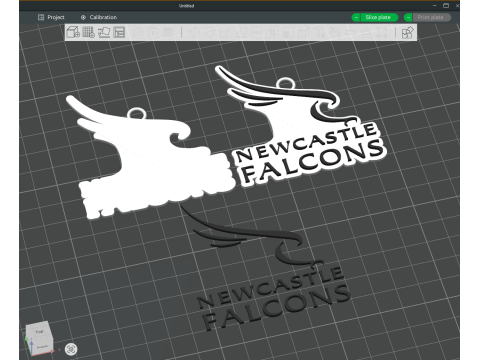Viewport: 480px width, 360px height.
Task: Click the view orientation cube
Action: point(39,338)
